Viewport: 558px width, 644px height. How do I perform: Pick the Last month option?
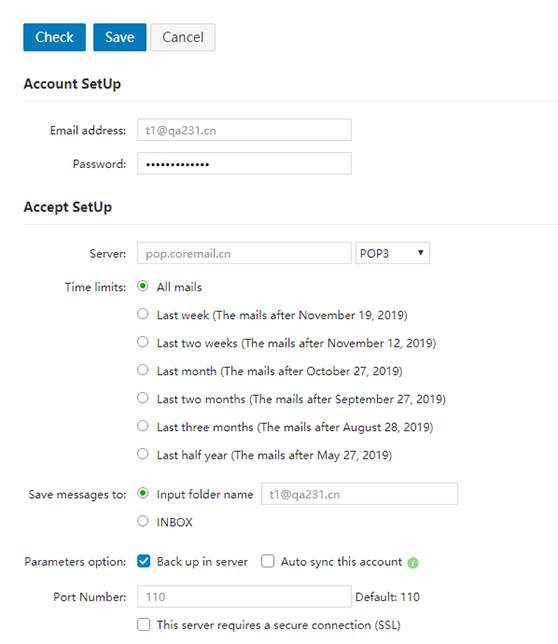143,370
